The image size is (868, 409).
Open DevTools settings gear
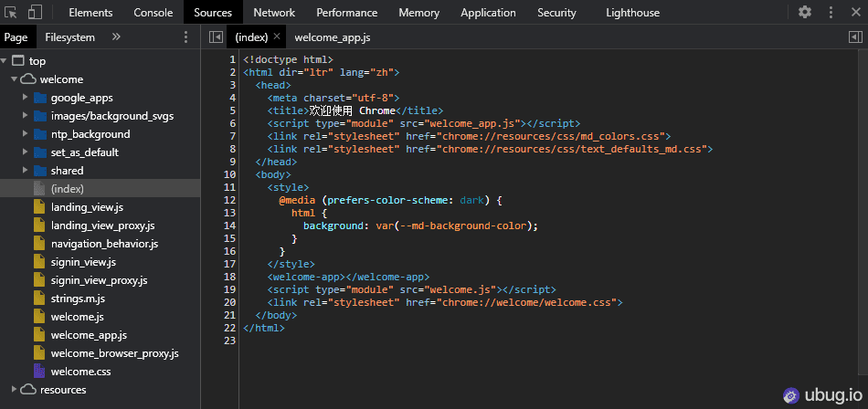coord(804,13)
